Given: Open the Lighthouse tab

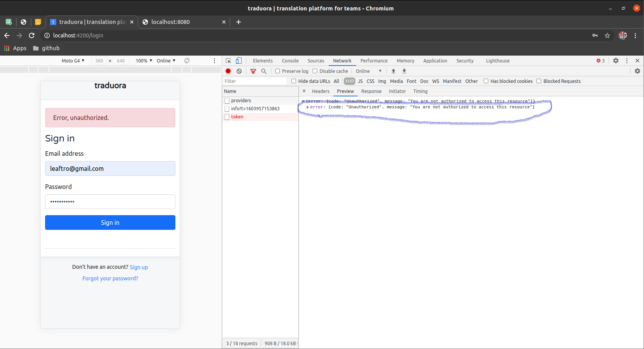Looking at the screenshot, I should click(498, 61).
